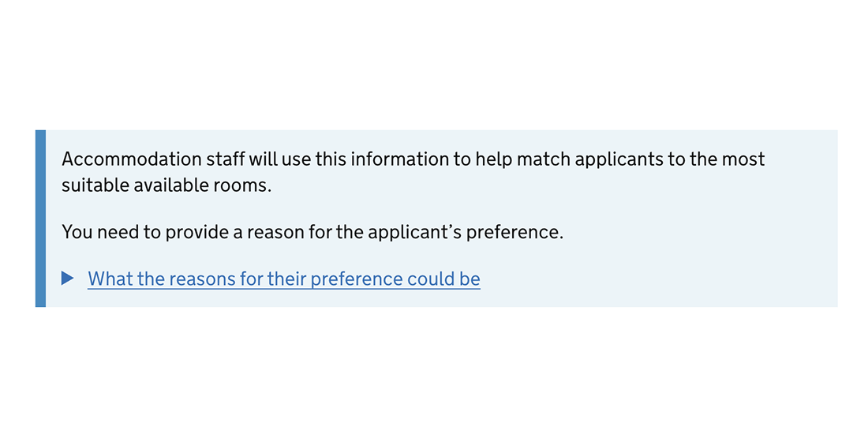Viewport: 868px width, 434px height.
Task: Expand the reasons disclosure triangle
Action: point(68,279)
